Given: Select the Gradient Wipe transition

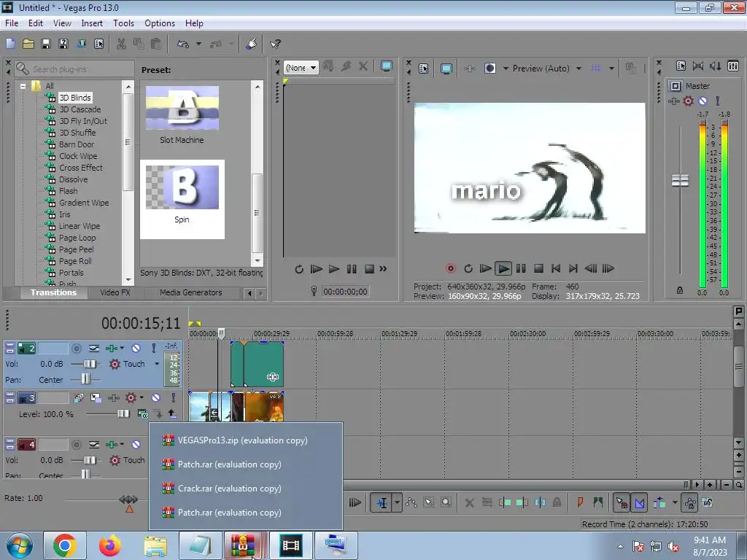Looking at the screenshot, I should [84, 203].
